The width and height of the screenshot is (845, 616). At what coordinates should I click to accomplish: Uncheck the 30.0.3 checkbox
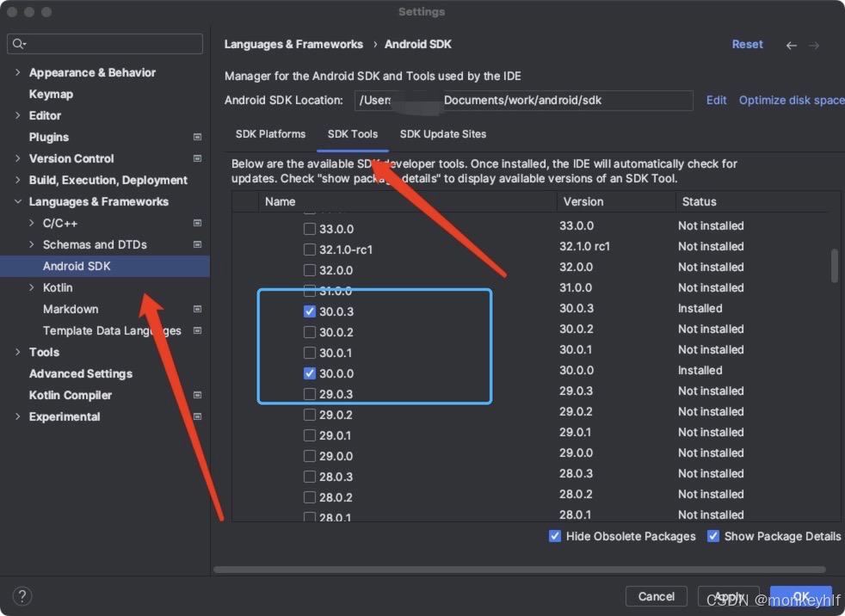click(309, 311)
